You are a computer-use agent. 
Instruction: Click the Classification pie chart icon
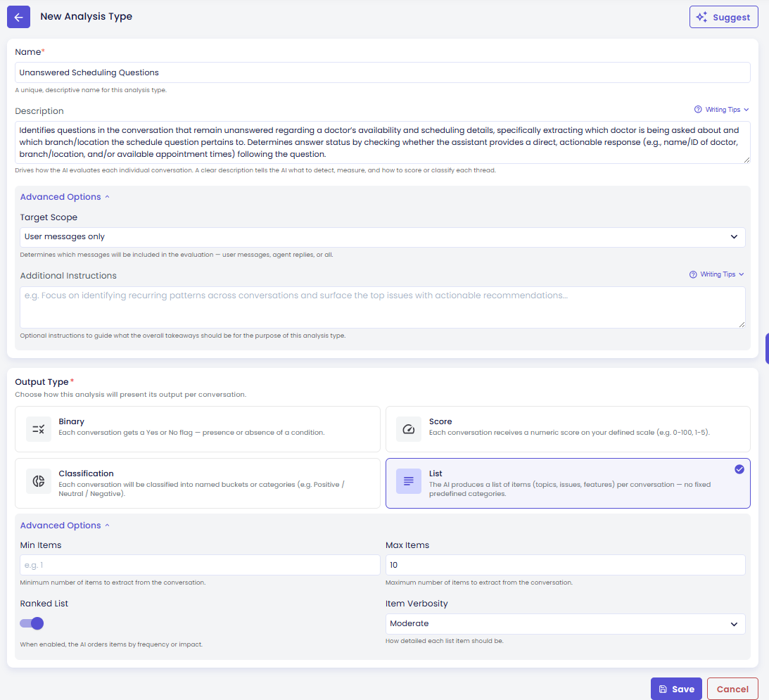[x=38, y=481]
